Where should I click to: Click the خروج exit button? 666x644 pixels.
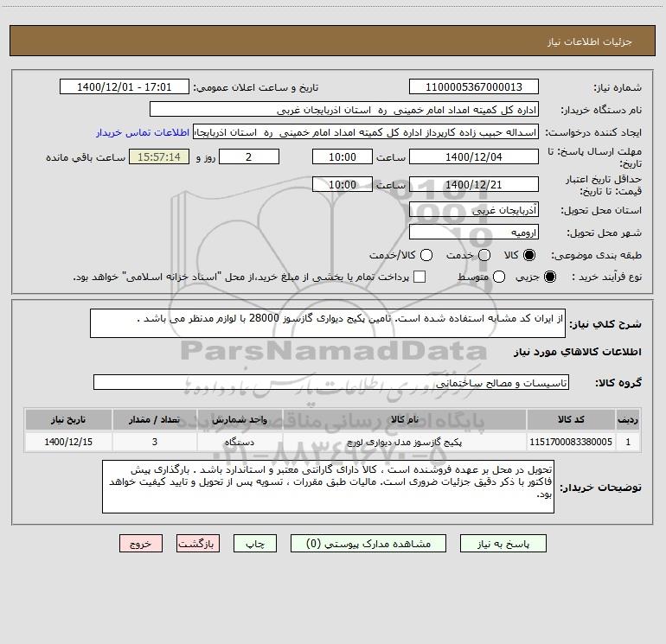(141, 544)
